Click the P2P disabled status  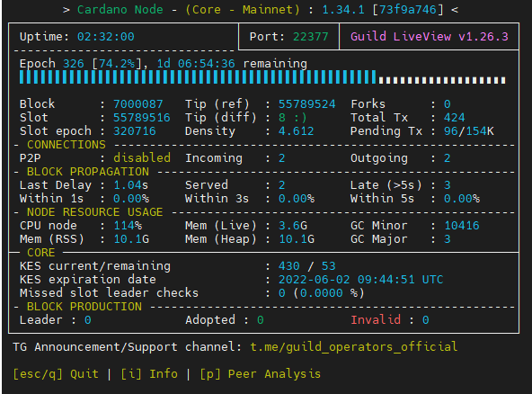click(x=142, y=158)
